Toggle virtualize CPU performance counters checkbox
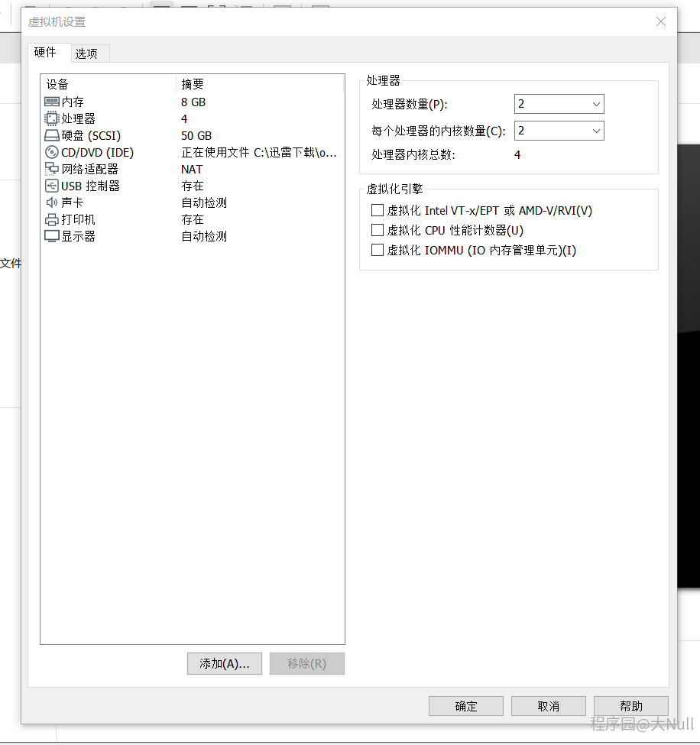 377,230
